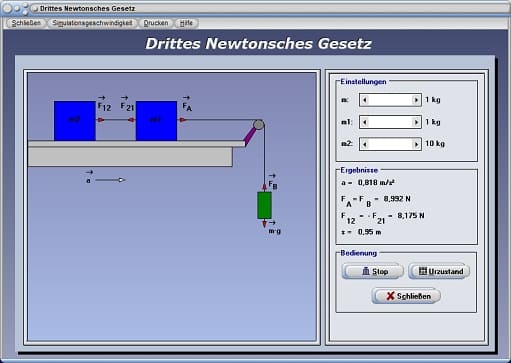
Task: Stop the running simulation
Action: 373,271
